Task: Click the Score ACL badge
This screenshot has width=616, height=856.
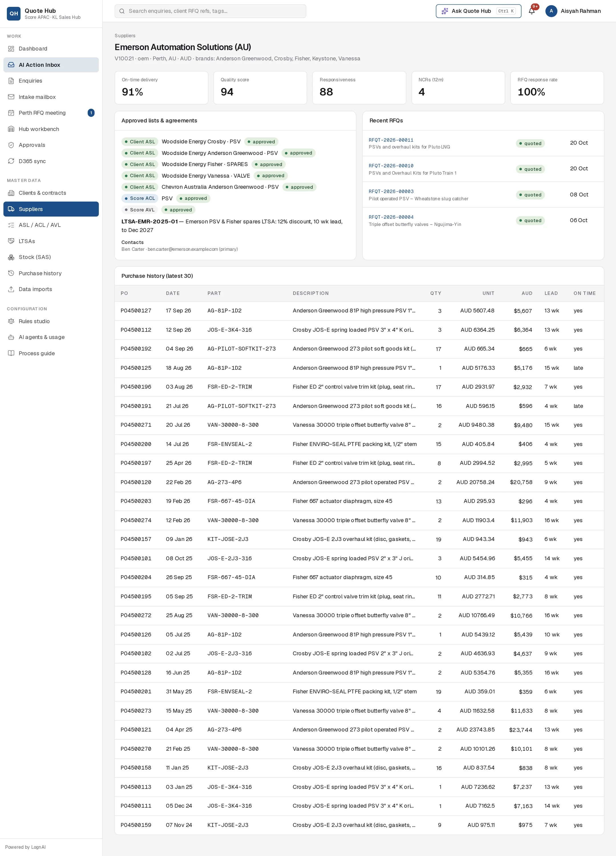Action: (139, 198)
